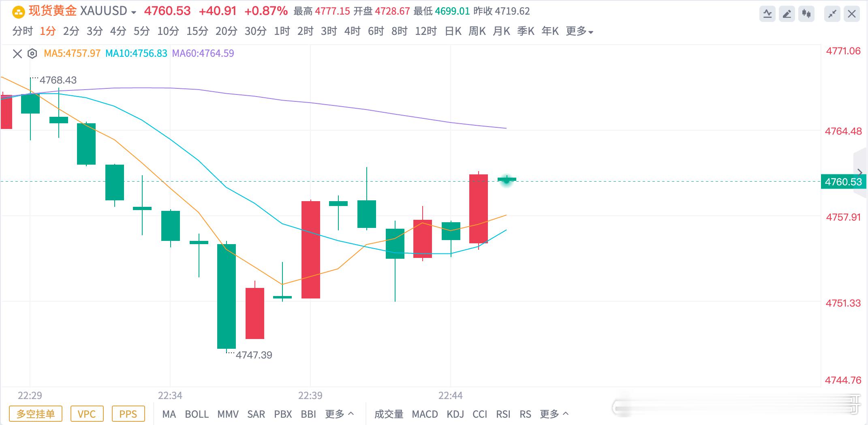The height and width of the screenshot is (425, 868).
Task: Select the BOLL indicator
Action: point(197,414)
